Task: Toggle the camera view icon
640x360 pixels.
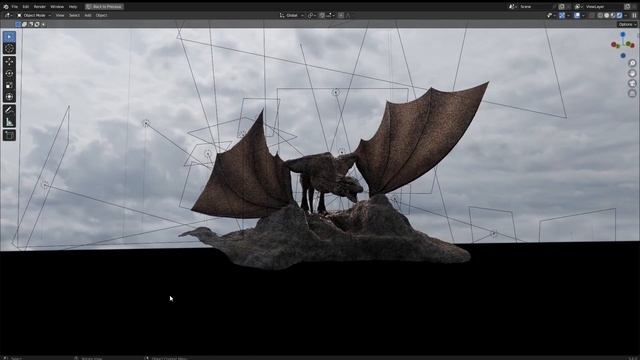Action: tap(632, 83)
